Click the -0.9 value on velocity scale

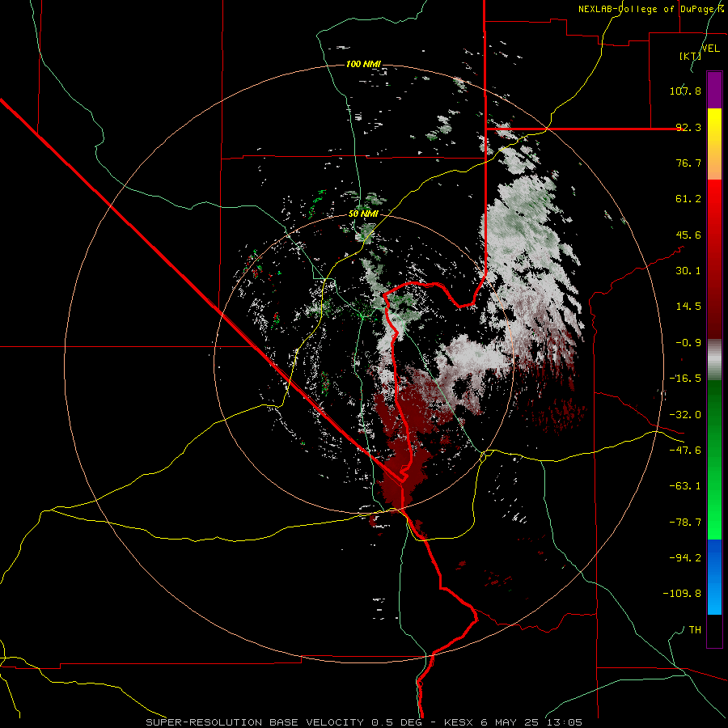688,343
